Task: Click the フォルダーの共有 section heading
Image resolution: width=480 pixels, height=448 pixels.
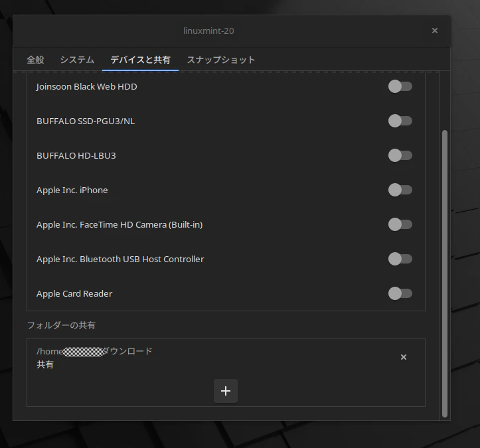Action: 61,325
